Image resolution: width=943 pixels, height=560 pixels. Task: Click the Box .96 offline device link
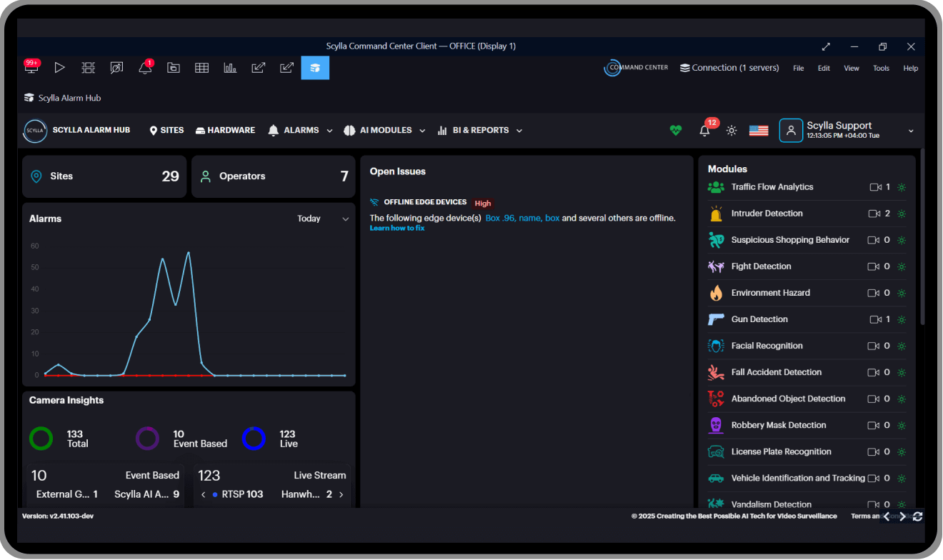click(x=499, y=218)
